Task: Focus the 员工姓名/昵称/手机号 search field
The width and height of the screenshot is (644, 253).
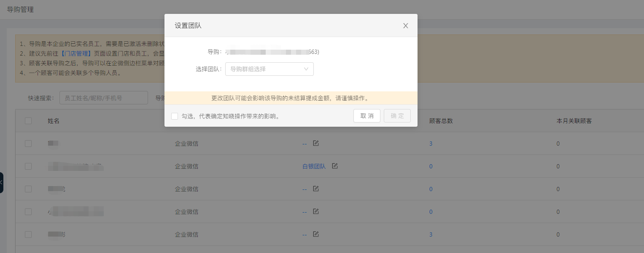Action: [104, 98]
